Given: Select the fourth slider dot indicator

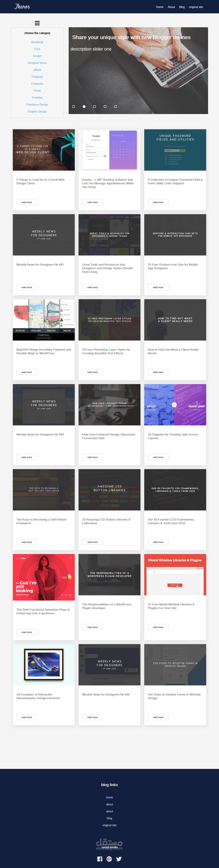Looking at the screenshot, I should [x=105, y=106].
